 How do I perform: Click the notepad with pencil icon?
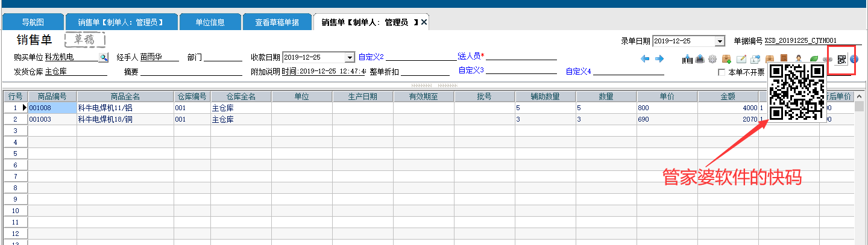point(741,59)
